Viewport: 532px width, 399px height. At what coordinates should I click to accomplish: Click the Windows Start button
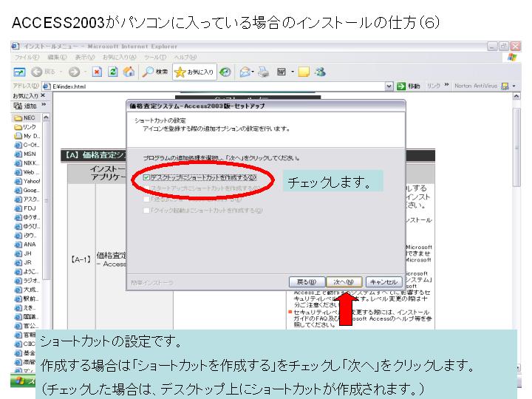pyautogui.click(x=23, y=381)
